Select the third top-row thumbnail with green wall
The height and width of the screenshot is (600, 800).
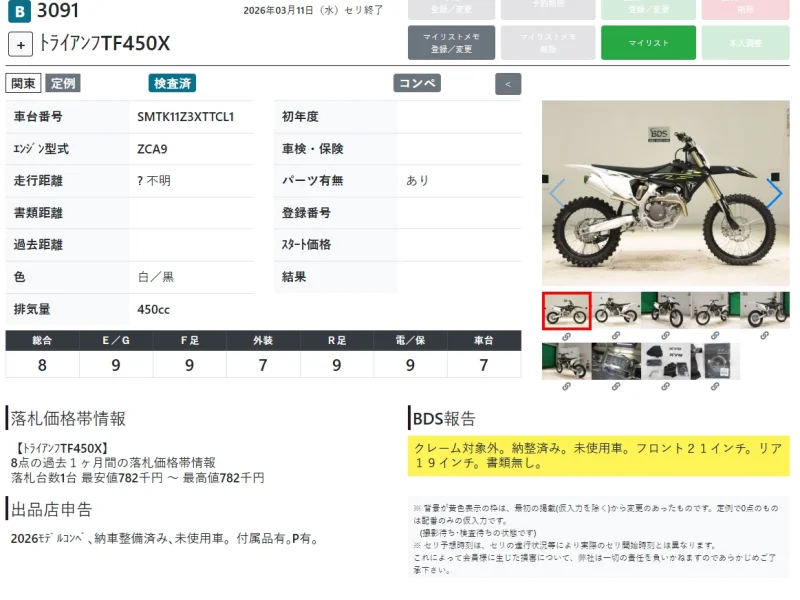[x=665, y=310]
